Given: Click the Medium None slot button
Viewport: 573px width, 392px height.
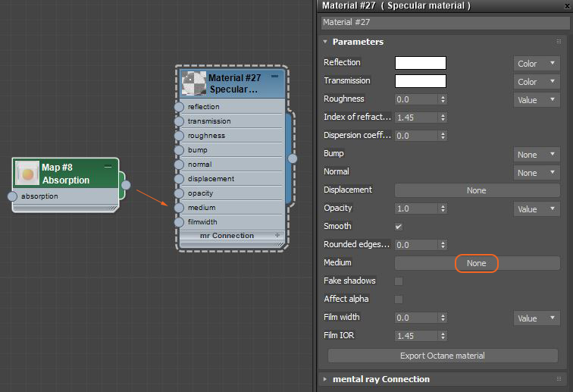Looking at the screenshot, I should point(477,263).
